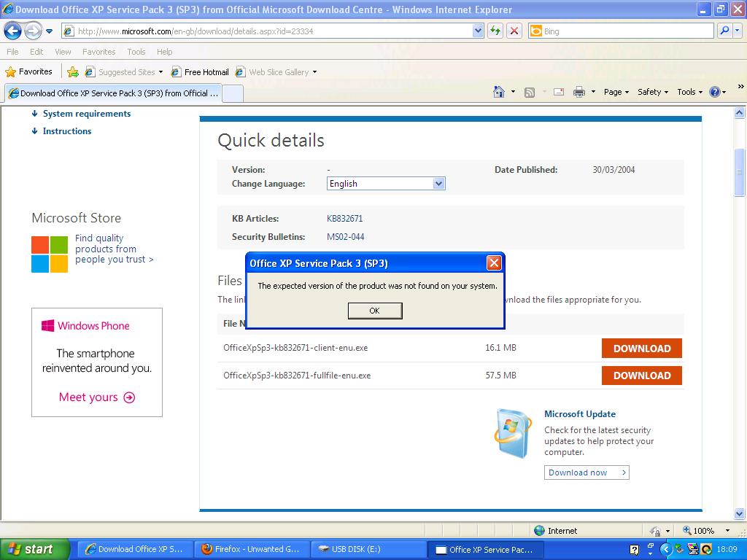
Task: Click the green Refresh arrows icon
Action: pos(495,31)
